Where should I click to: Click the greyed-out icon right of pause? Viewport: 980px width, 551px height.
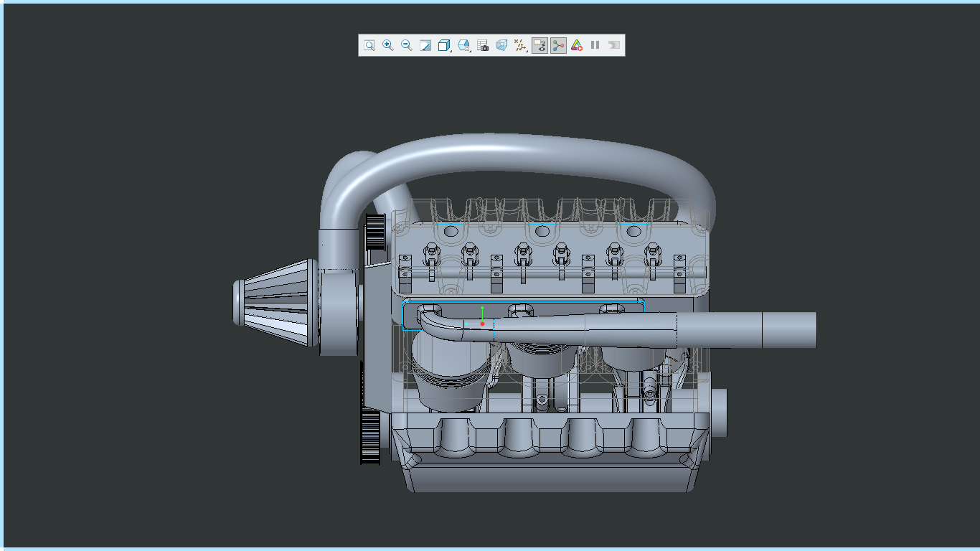coord(613,45)
